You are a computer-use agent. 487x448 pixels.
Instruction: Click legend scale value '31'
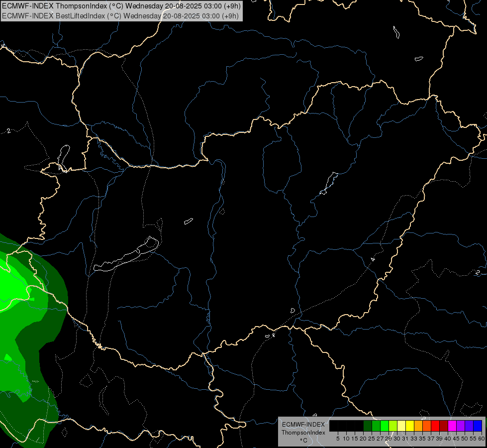click(405, 439)
